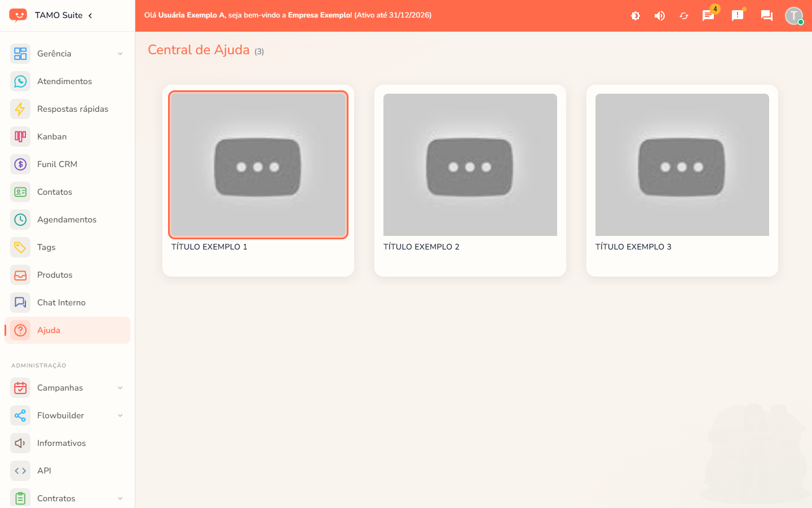Screen dimensions: 812x508
Task: Click the Agendamentos clock icon
Action: click(x=20, y=220)
